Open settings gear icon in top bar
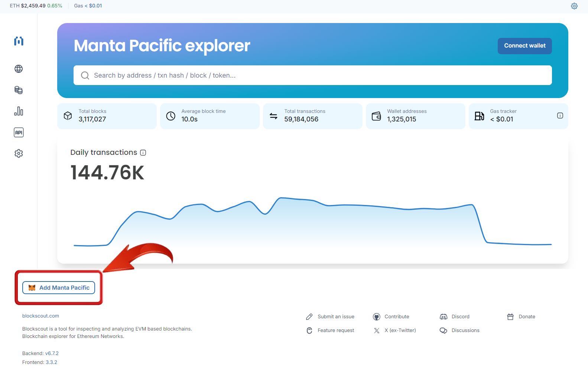Screen dimensions: 588x371 click(x=574, y=6)
